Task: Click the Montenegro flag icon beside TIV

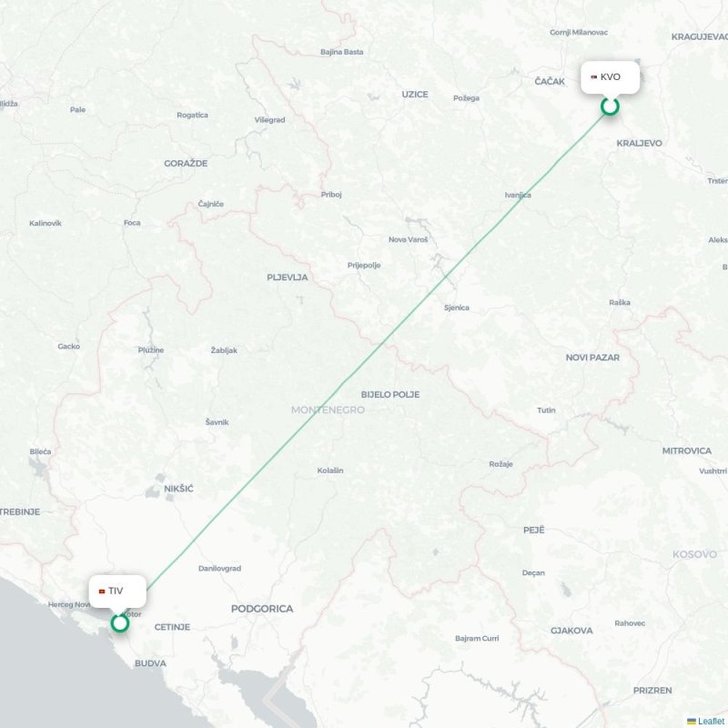Action: tap(102, 591)
